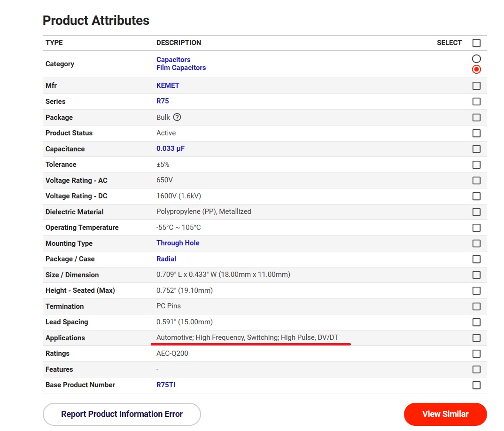Check the Mfr row checkbox
The width and height of the screenshot is (504, 431).
tap(476, 86)
